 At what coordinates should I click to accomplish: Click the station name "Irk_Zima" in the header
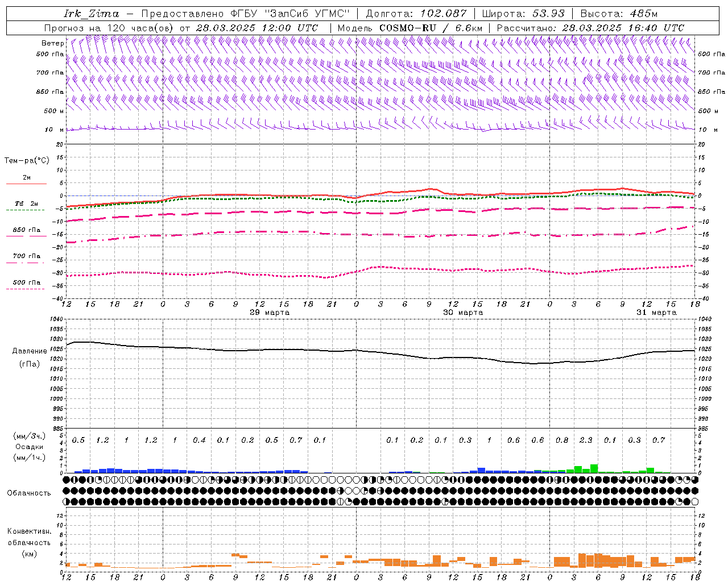pos(91,14)
